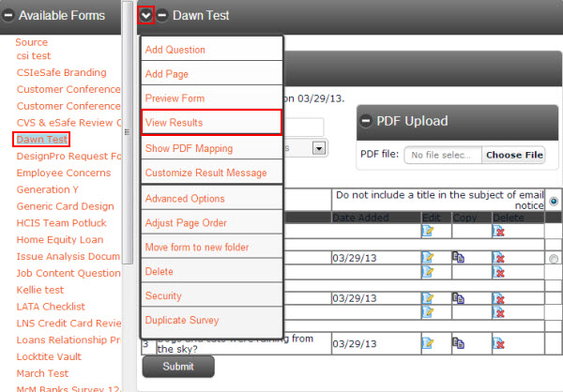Select Add Question menu entry

(x=211, y=50)
